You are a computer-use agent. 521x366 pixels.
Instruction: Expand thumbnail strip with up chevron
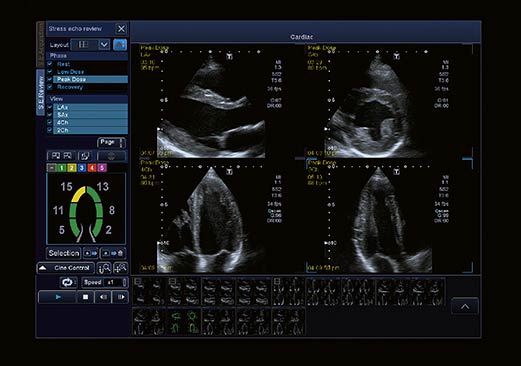(x=465, y=306)
